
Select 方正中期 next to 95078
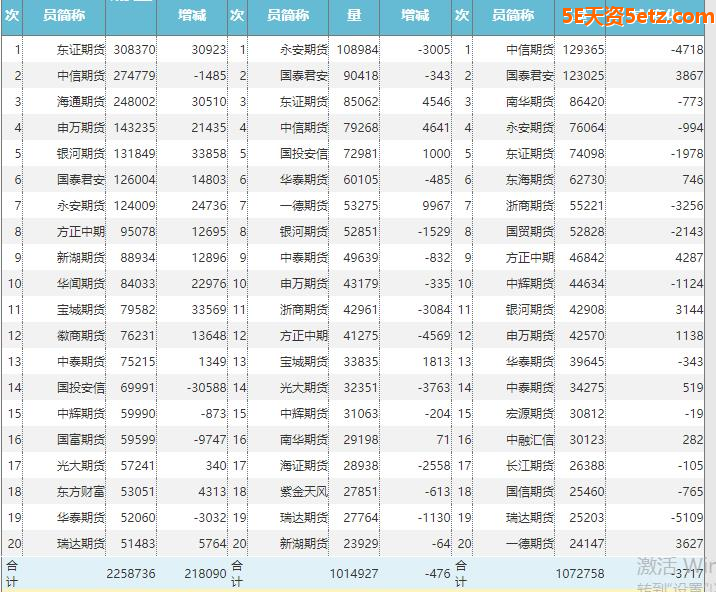click(x=81, y=232)
